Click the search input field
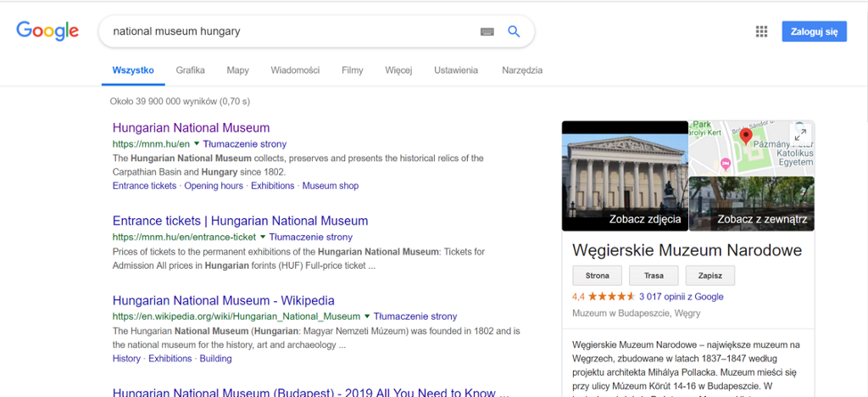Viewport: 868px width, 397px height. pyautogui.click(x=293, y=31)
